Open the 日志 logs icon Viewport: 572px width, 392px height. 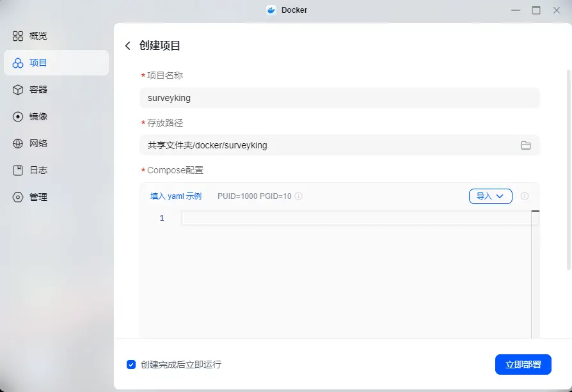(x=17, y=170)
